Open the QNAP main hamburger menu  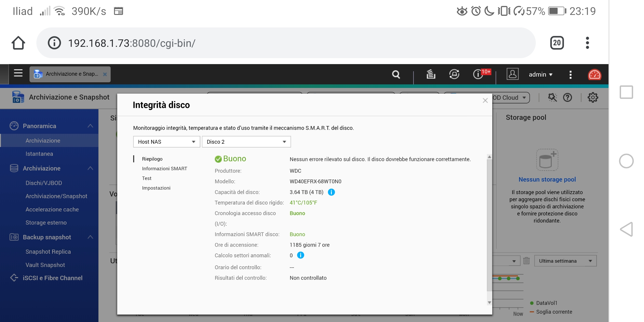18,73
